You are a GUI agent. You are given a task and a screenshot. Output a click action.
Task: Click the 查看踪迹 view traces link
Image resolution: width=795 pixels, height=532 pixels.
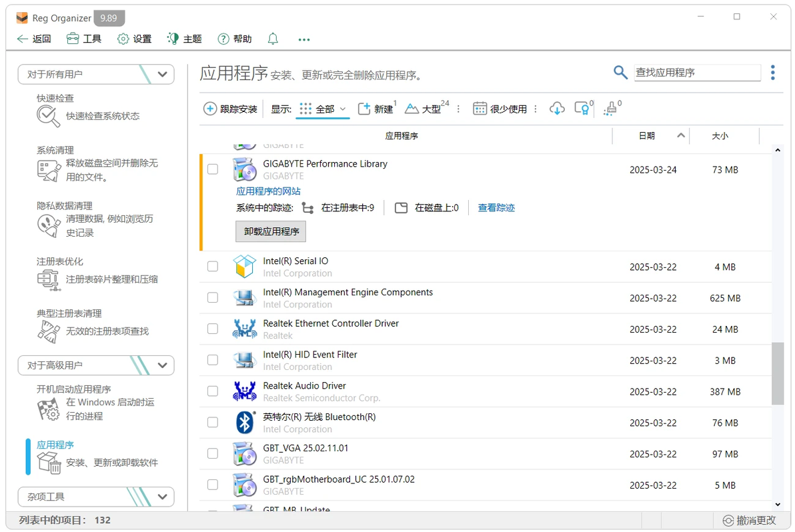496,208
